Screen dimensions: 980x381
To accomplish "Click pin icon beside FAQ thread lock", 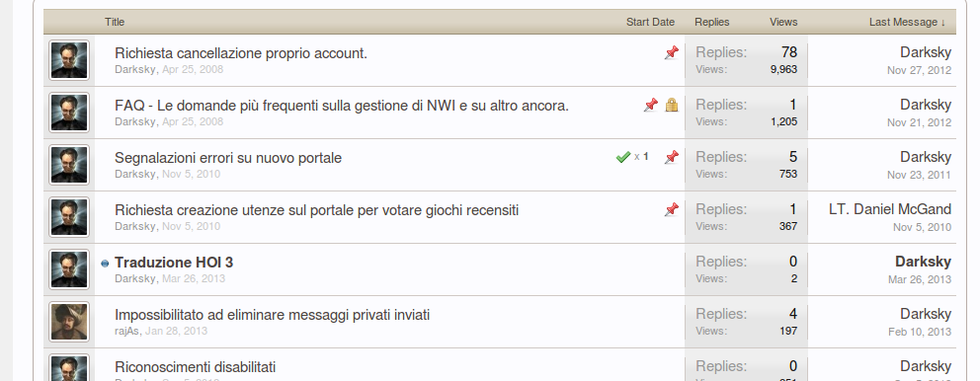I will [651, 106].
